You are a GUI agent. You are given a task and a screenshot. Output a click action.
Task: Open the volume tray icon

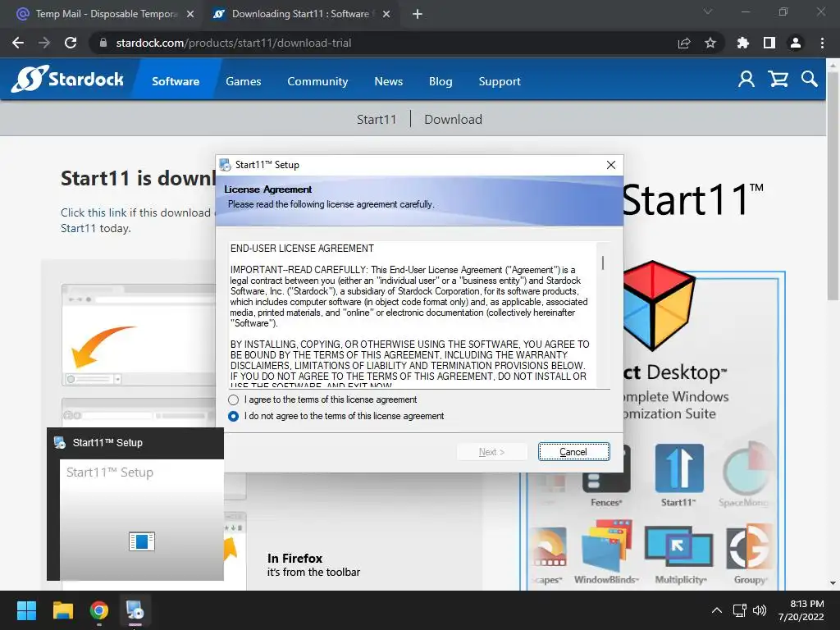pos(760,610)
